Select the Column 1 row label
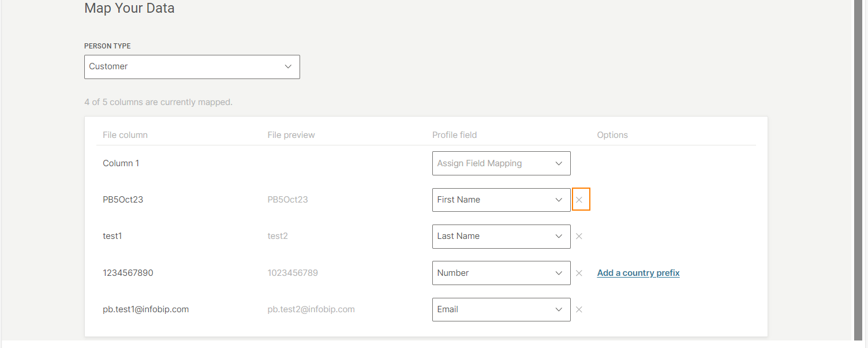Viewport: 868px width, 348px height. (121, 163)
